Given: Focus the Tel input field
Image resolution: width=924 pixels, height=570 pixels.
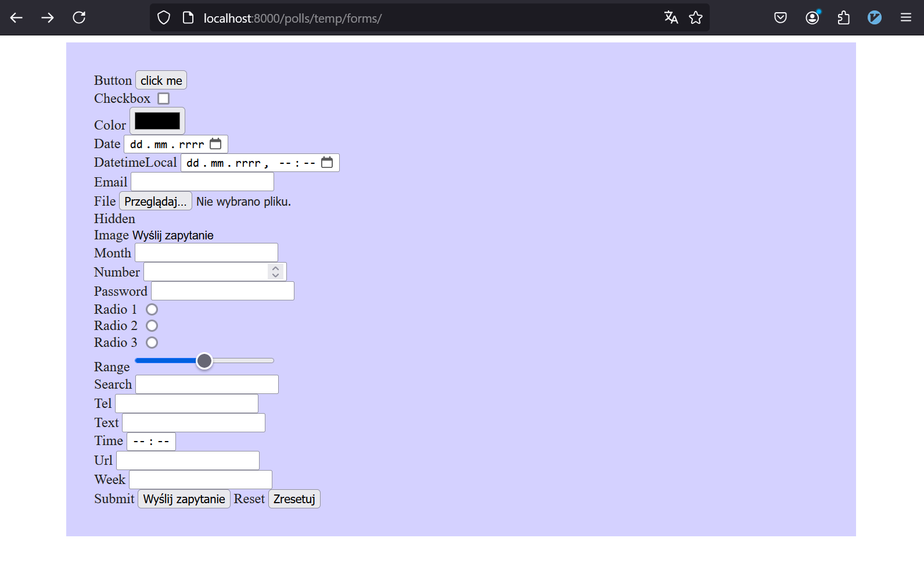Looking at the screenshot, I should click(186, 403).
